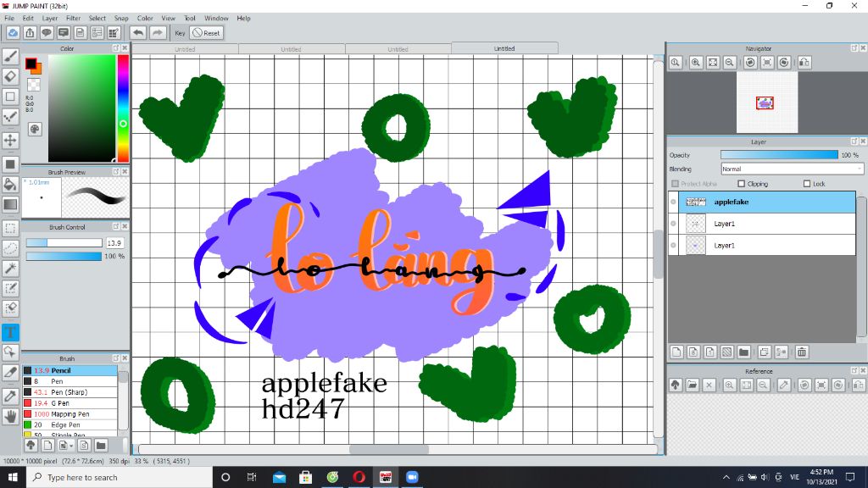The image size is (868, 488).
Task: Click the cloud save icon in toolbar
Action: coord(13,33)
